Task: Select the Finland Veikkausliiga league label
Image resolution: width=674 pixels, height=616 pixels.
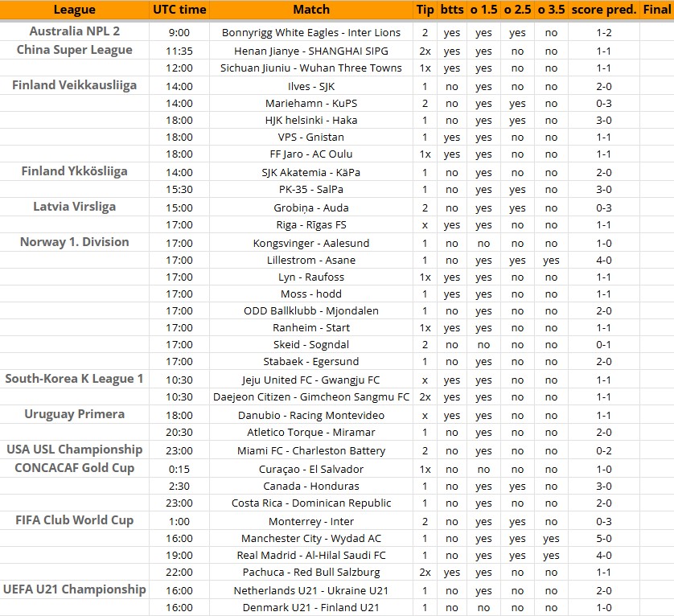Action: [x=74, y=85]
